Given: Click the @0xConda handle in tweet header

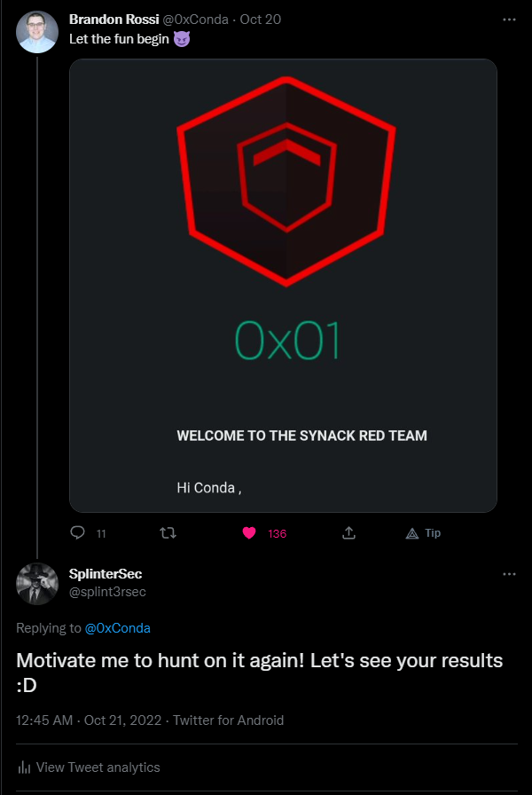Looking at the screenshot, I should coord(195,20).
